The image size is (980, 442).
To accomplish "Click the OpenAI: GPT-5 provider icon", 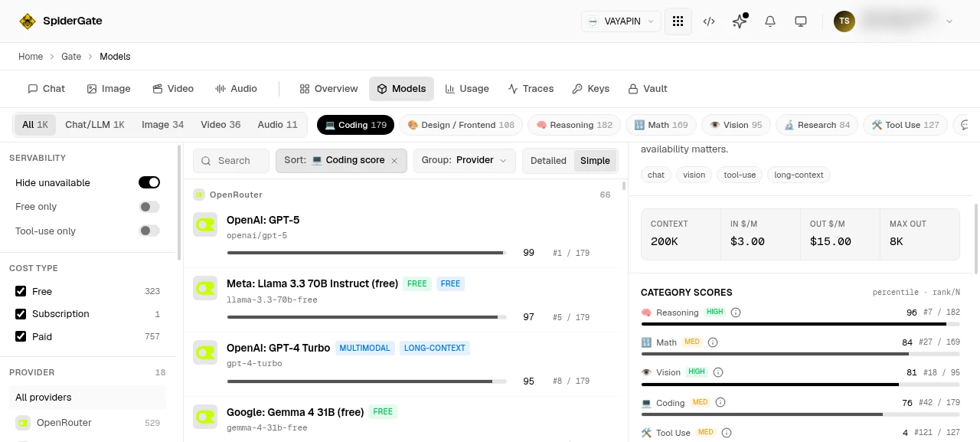I will (205, 224).
